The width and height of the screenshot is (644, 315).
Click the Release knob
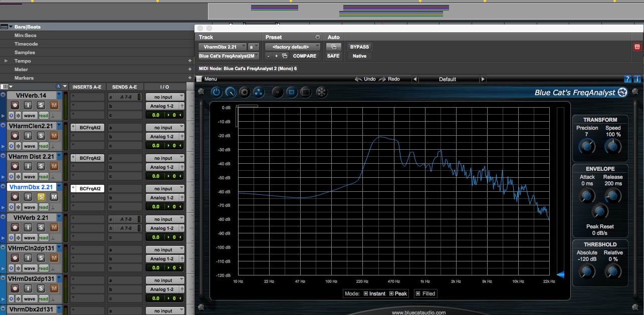click(x=612, y=195)
